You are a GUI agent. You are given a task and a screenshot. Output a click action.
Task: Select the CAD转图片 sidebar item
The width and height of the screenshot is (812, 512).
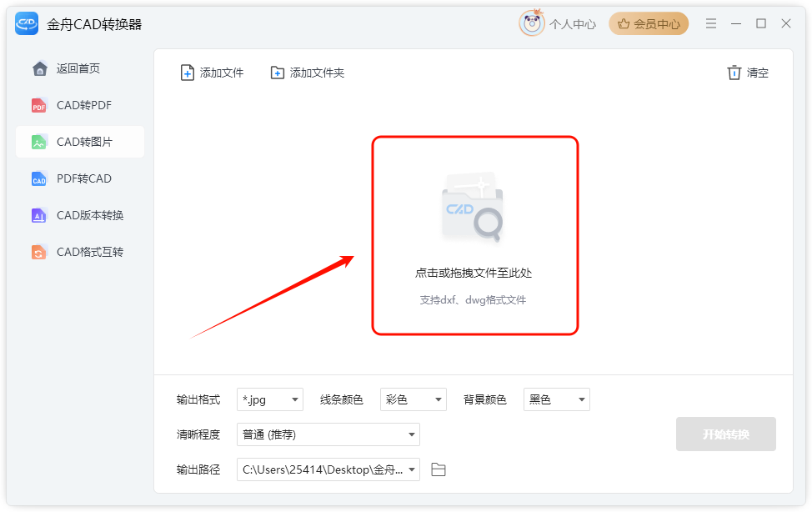[x=80, y=142]
